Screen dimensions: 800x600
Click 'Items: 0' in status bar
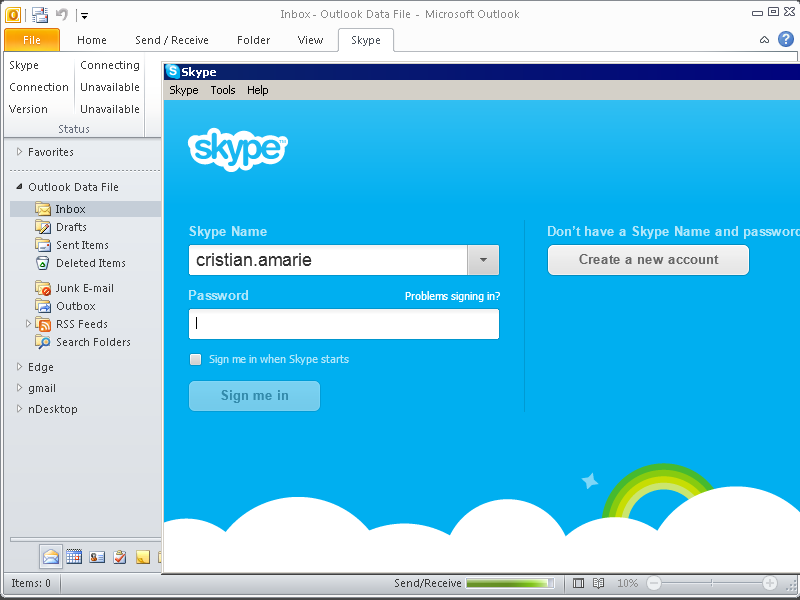coord(31,583)
